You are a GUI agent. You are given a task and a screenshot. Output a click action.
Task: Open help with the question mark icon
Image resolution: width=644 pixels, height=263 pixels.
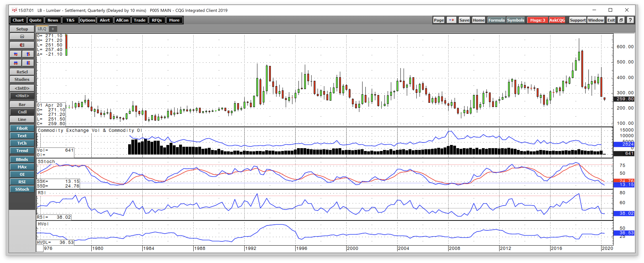630,20
